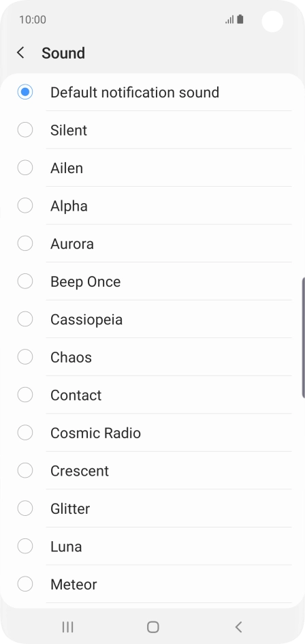Select the Crescent radio button
The image size is (305, 644).
(25, 470)
